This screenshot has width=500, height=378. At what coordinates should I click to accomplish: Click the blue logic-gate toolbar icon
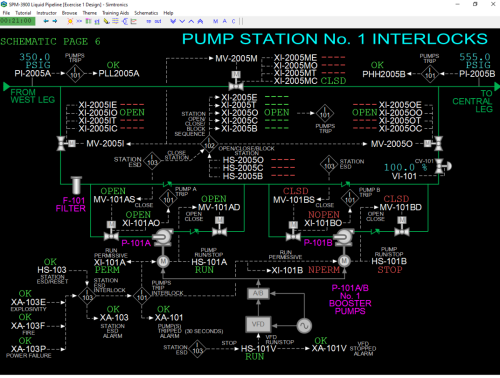(x=125, y=21)
